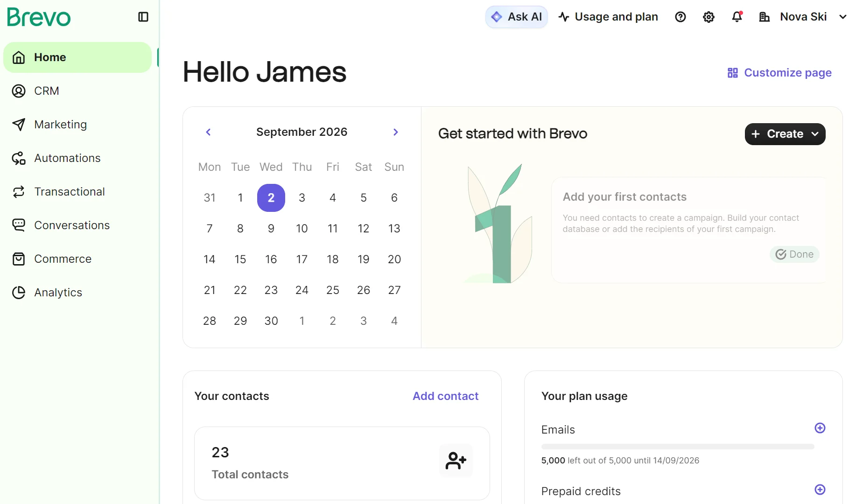
Task: Click the plus icon next to Emails
Action: click(x=820, y=428)
